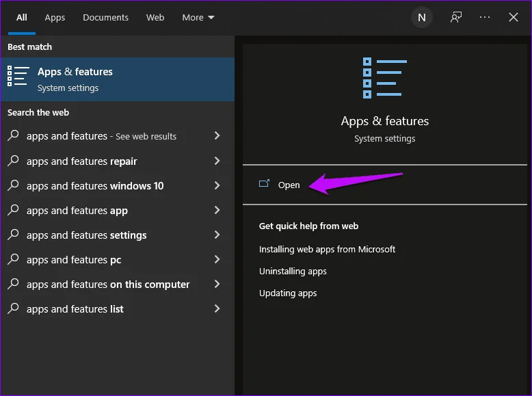Click the feedback person icon
Screen dimensions: 532x396
(x=455, y=17)
